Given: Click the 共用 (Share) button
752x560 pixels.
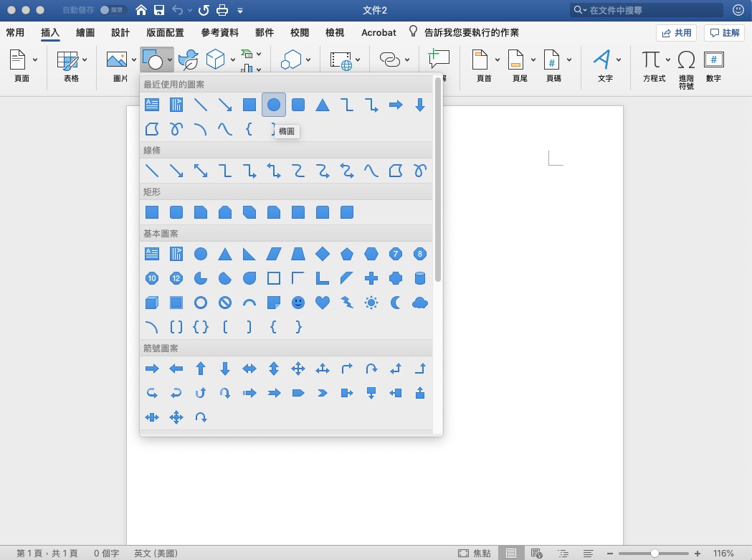Looking at the screenshot, I should point(677,32).
